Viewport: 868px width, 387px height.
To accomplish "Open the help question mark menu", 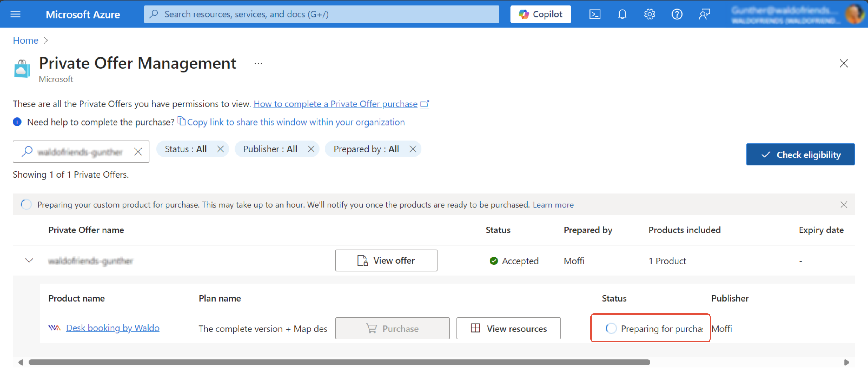I will pos(677,14).
